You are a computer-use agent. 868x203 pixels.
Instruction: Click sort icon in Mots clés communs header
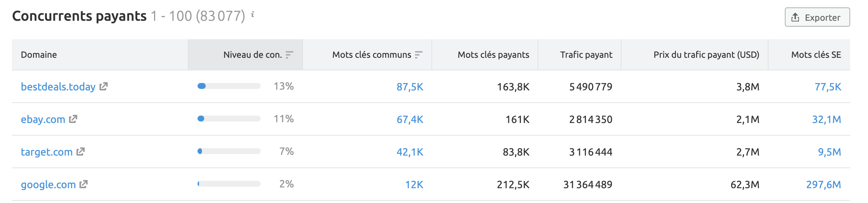pos(418,55)
